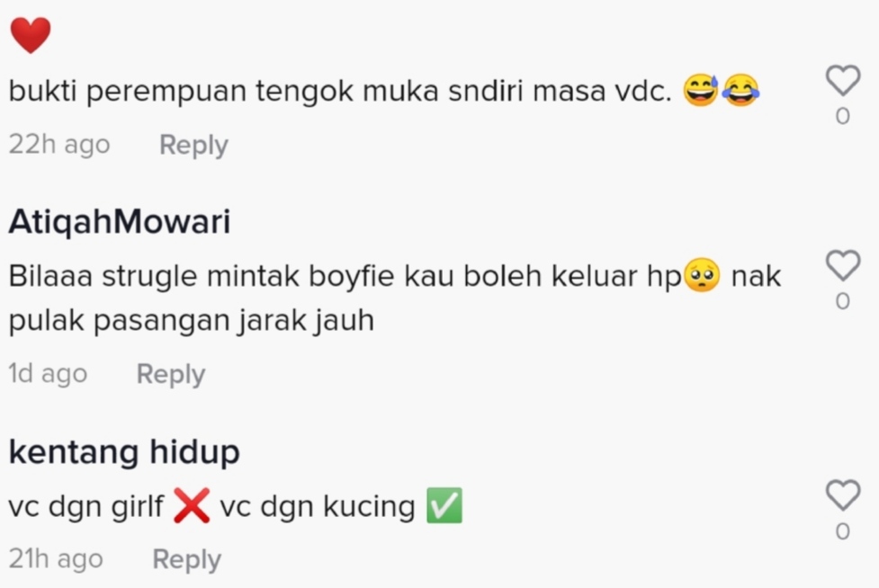879x588 pixels.
Task: Click the red heart emoji at top
Action: click(31, 35)
